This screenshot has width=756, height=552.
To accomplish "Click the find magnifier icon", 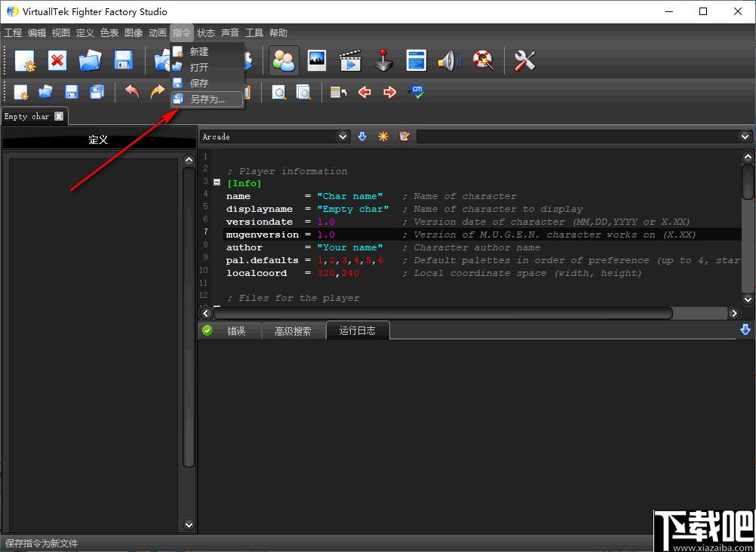I will tap(278, 92).
